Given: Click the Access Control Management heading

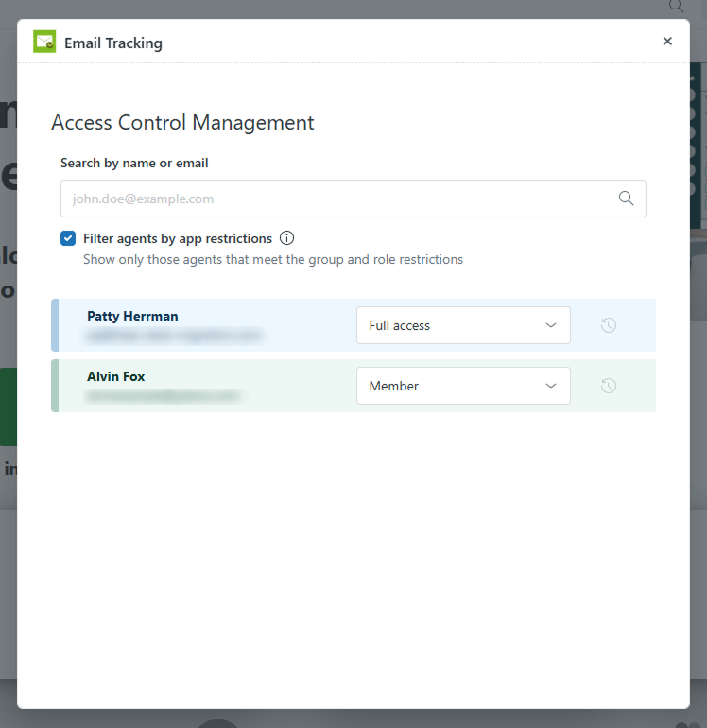Looking at the screenshot, I should pyautogui.click(x=182, y=123).
